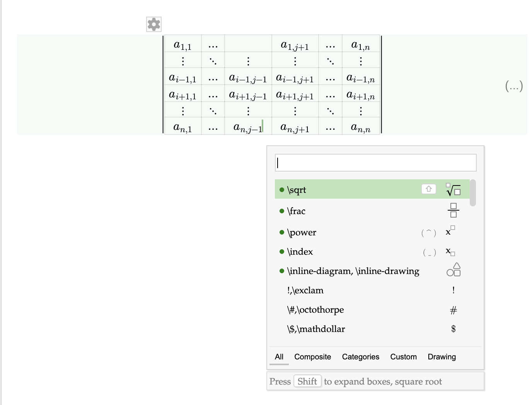Open the Drawing tab
This screenshot has height=405, width=532.
[442, 357]
